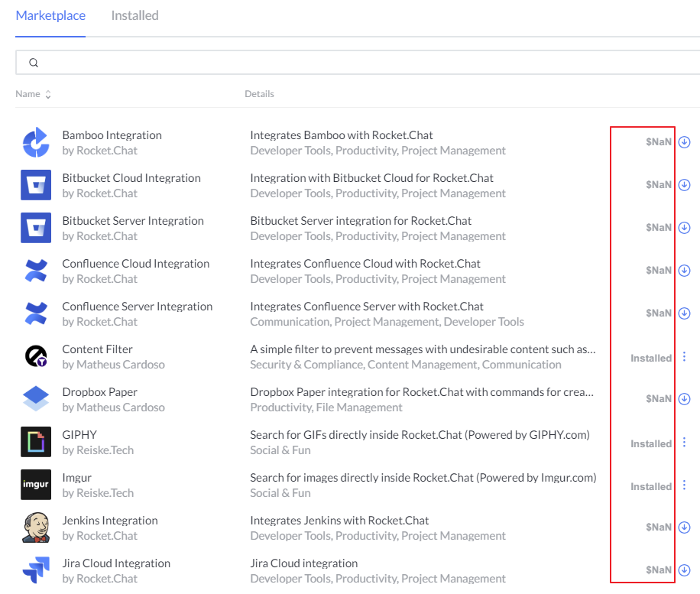Switch to the Installed tab
The image size is (700, 594).
pyautogui.click(x=134, y=15)
